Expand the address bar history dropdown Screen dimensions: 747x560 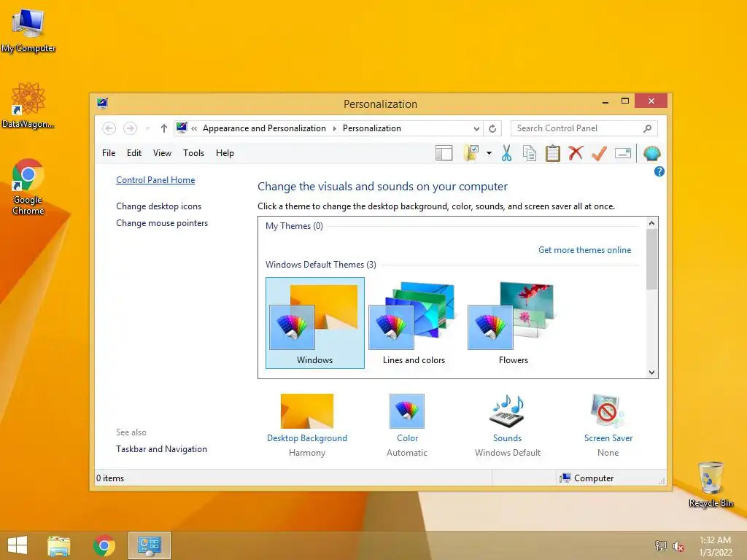(476, 128)
